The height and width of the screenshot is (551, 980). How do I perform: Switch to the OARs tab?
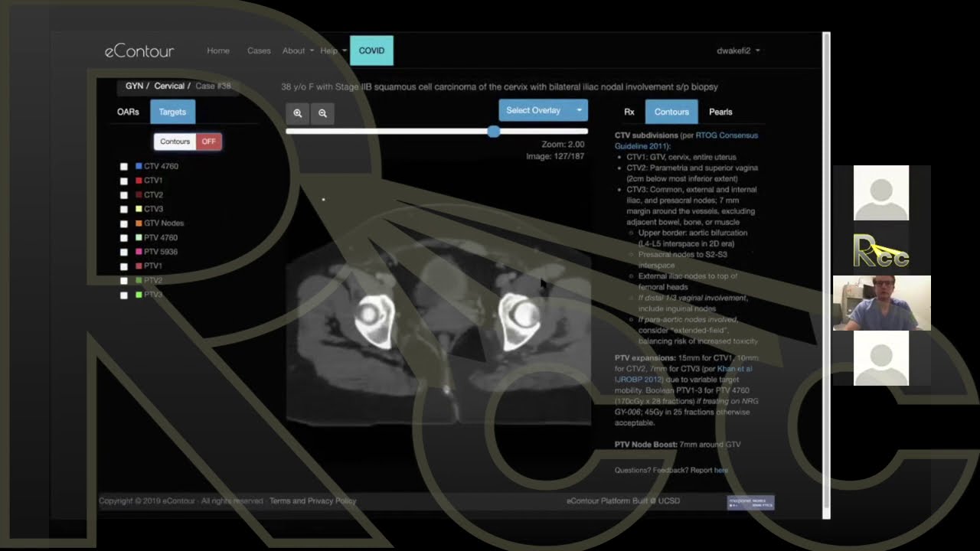tap(128, 112)
